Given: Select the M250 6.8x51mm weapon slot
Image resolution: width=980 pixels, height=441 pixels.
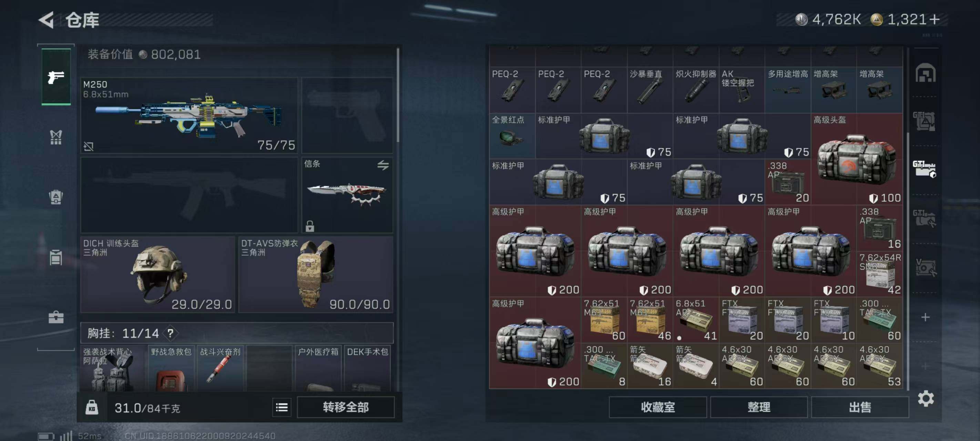Looking at the screenshot, I should (189, 115).
